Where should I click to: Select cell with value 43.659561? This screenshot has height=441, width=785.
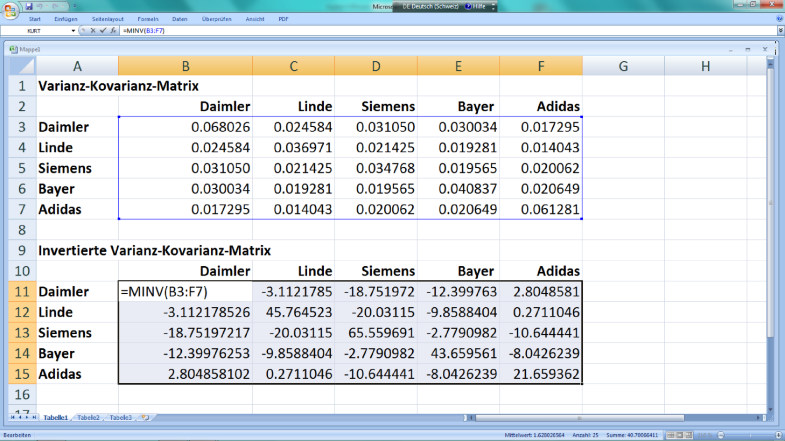(458, 353)
